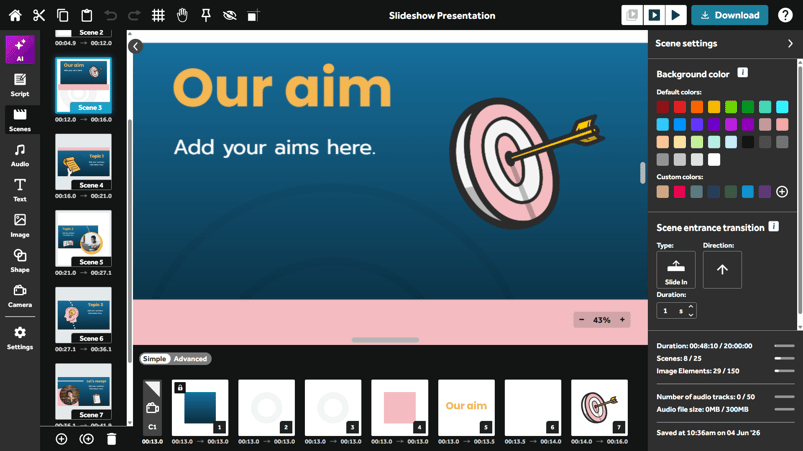Undo the last action
803x451 pixels.
[x=110, y=15]
